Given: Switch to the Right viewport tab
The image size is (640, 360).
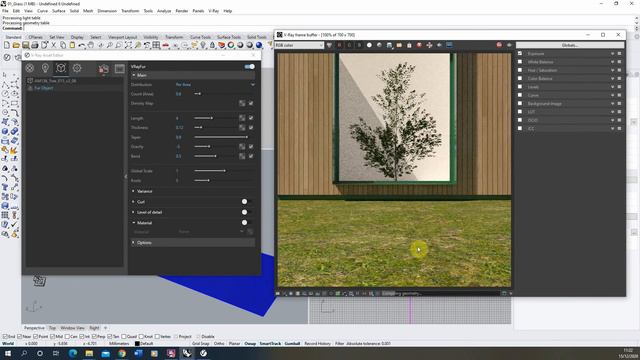Looking at the screenshot, I should [x=94, y=328].
